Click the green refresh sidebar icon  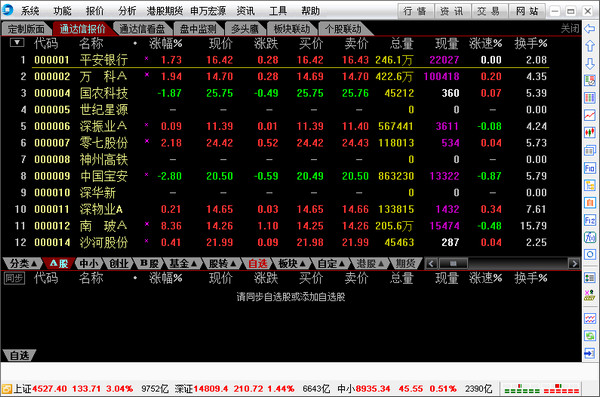pos(590,336)
